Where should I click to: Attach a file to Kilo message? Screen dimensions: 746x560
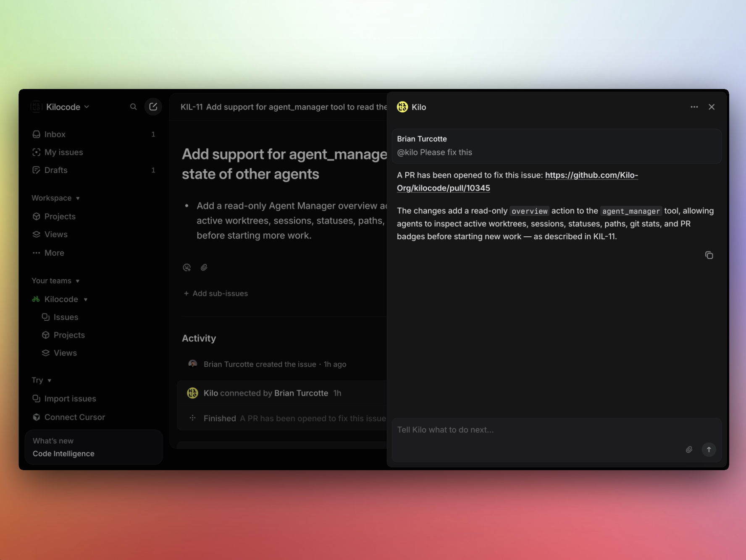[689, 450]
